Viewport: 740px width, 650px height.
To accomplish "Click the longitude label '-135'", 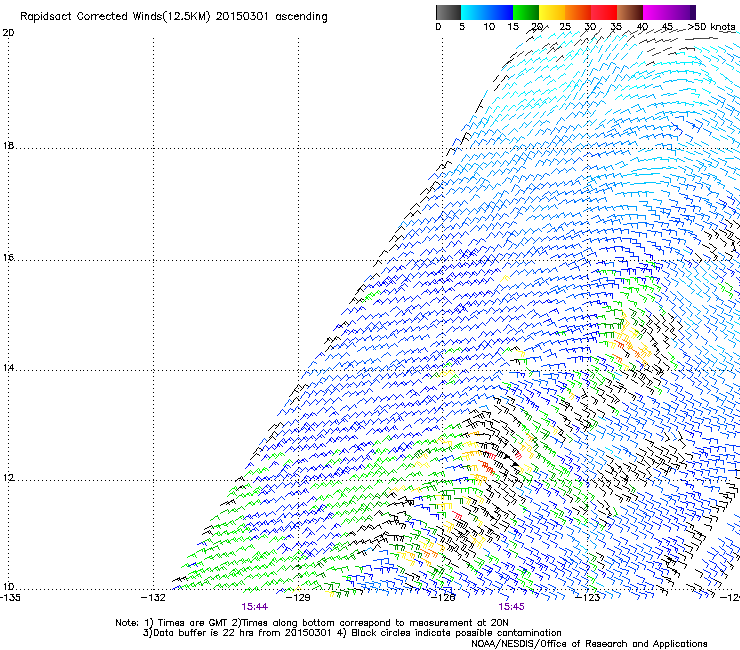I will (10, 597).
